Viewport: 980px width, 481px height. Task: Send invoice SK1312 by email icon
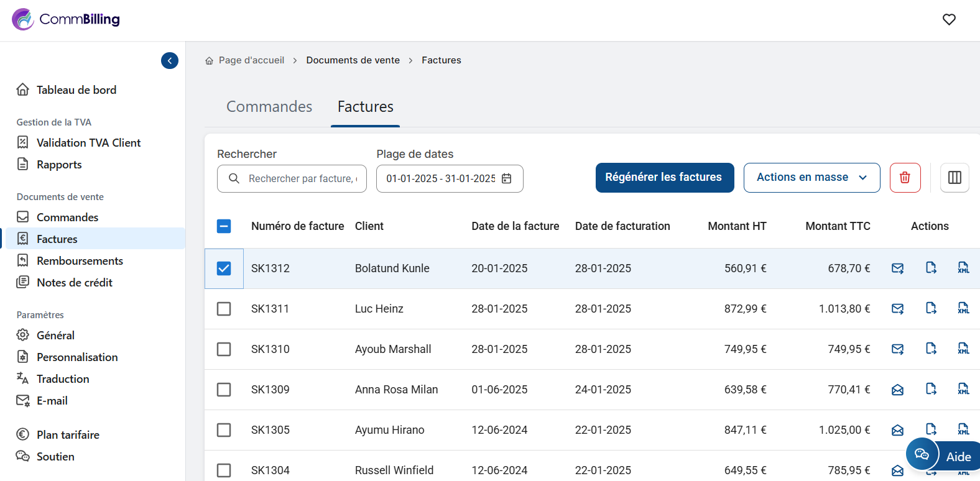point(897,268)
